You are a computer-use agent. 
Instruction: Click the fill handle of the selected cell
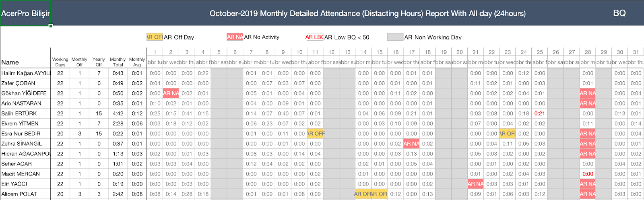point(51,26)
